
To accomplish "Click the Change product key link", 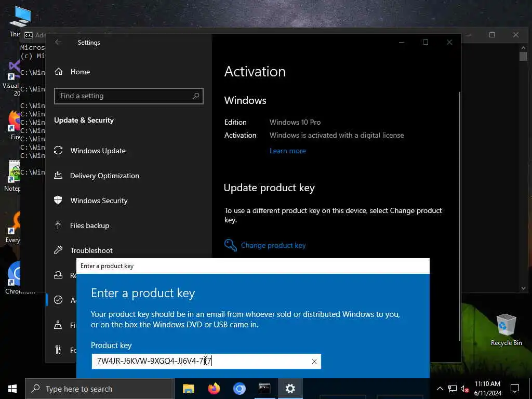I will [x=273, y=245].
